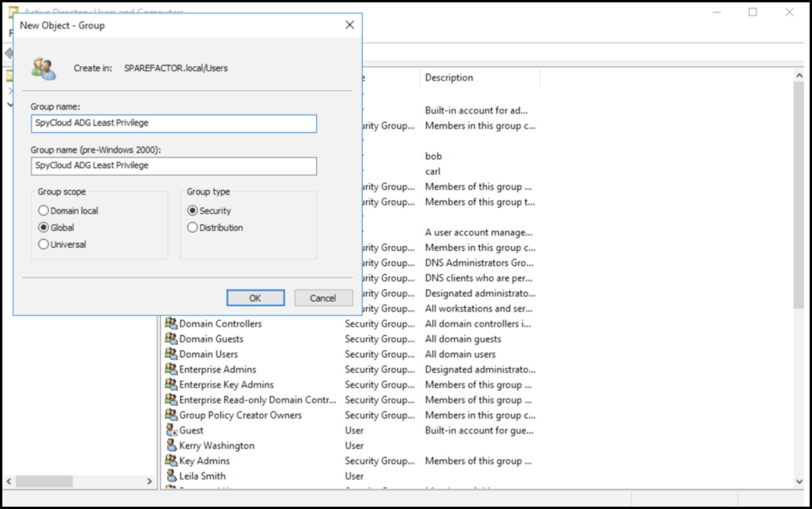Click the group icon in the dialog header
Screen dimensions: 812x509
[44, 68]
